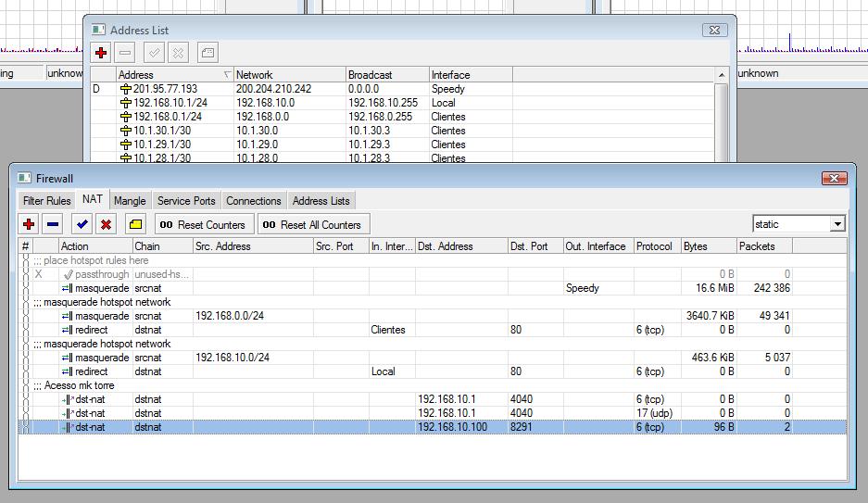
Task: Click Chain column header
Action: tap(163, 246)
